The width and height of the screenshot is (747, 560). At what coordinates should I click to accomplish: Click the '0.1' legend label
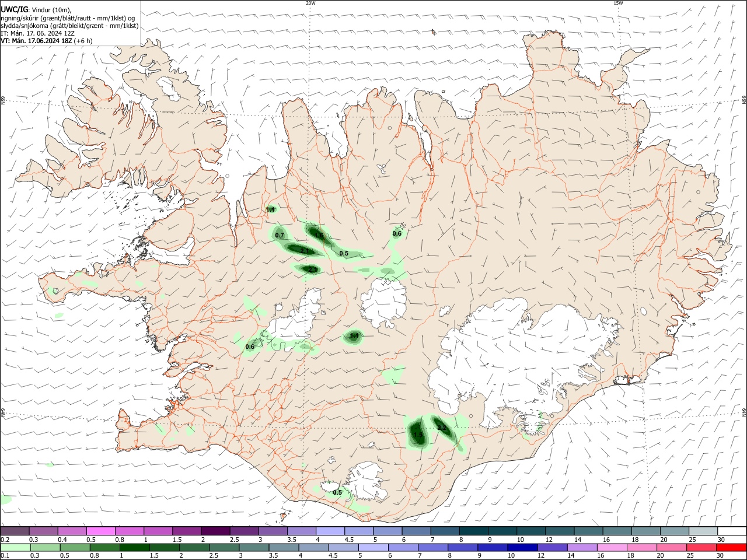(x=5, y=556)
